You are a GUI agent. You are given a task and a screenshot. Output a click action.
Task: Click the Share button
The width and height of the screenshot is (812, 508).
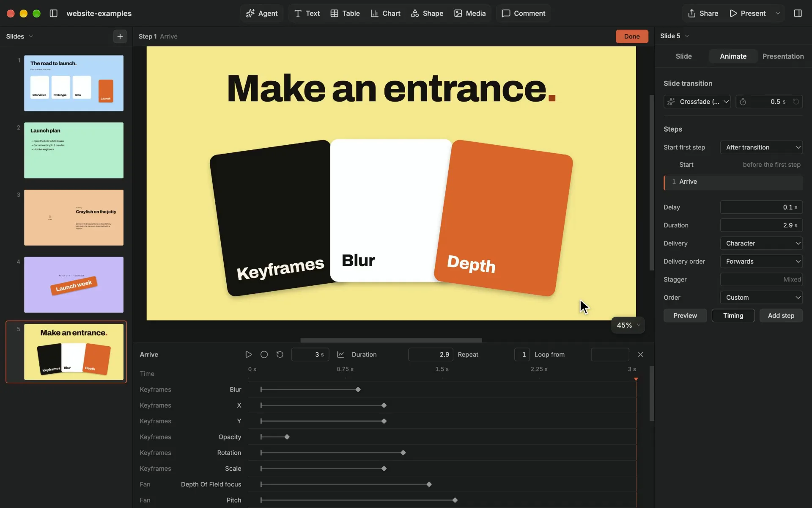pyautogui.click(x=703, y=13)
